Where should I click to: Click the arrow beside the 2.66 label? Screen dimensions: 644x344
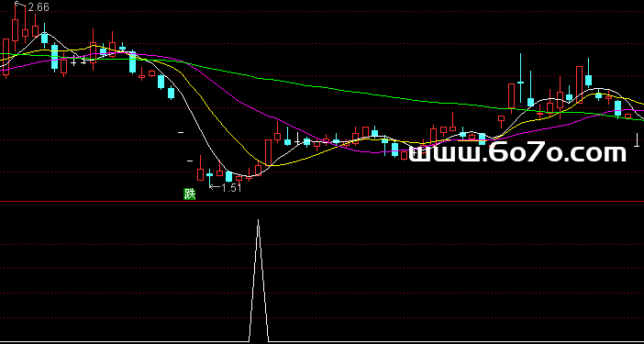[20, 5]
